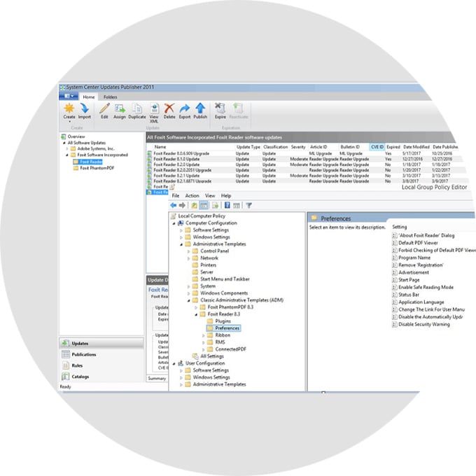The width and height of the screenshot is (476, 476).
Task: Select All Settings node
Action: click(212, 356)
